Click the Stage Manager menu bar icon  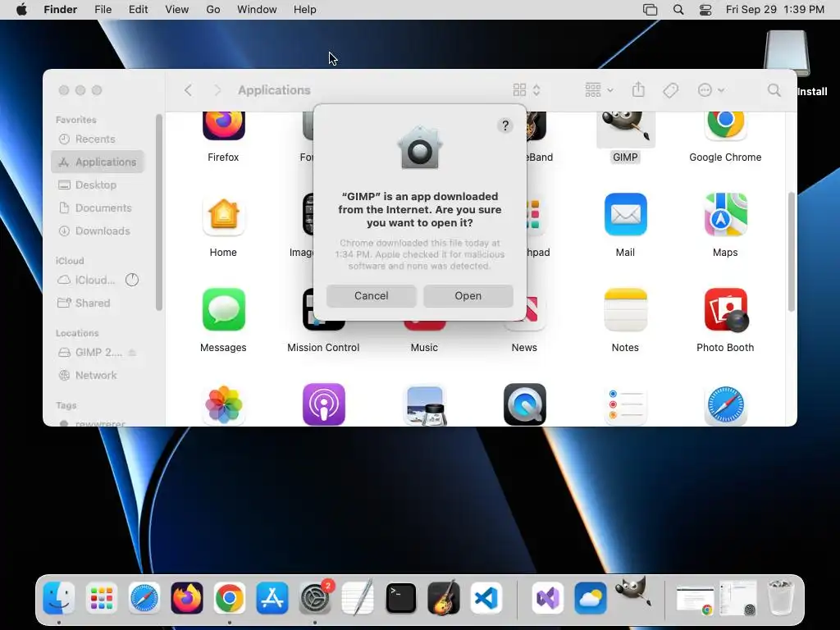coord(650,10)
